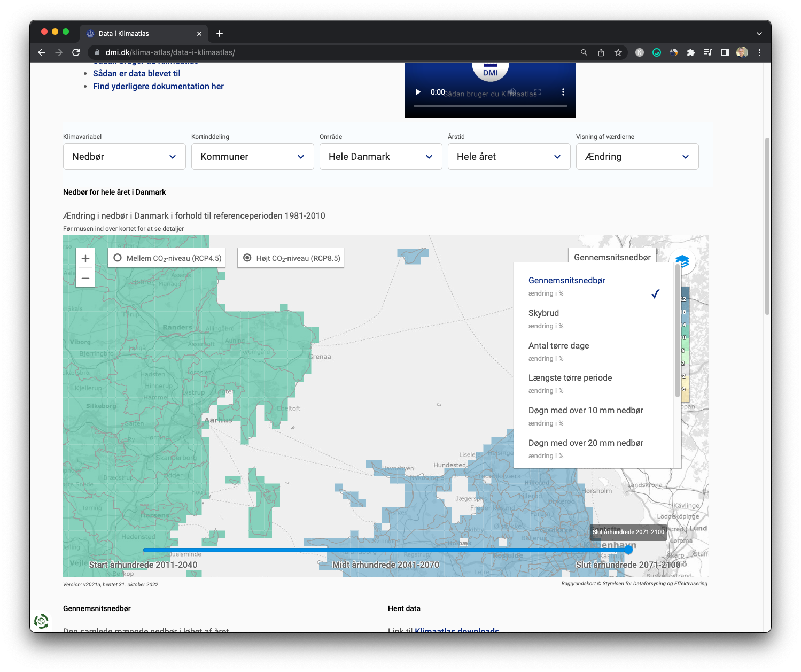Open the Årstid Hele året dropdown
Screen dimensions: 801x672
coord(509,157)
